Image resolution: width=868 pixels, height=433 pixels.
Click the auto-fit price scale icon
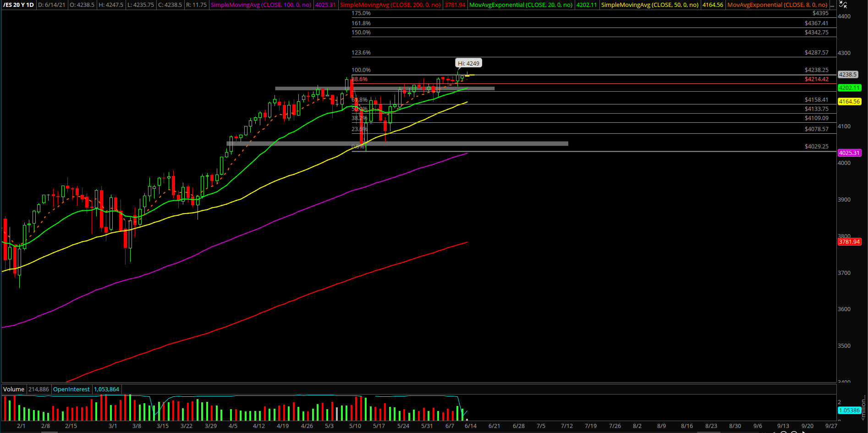(x=843, y=5)
